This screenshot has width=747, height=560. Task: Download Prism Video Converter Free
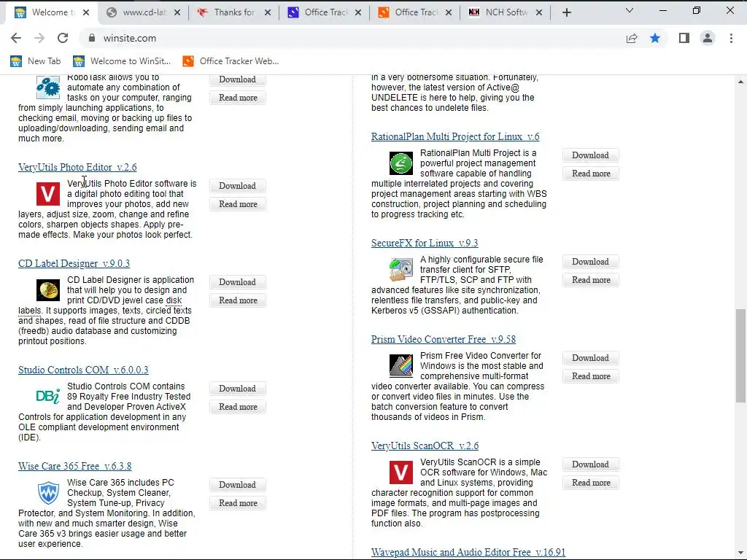point(591,358)
